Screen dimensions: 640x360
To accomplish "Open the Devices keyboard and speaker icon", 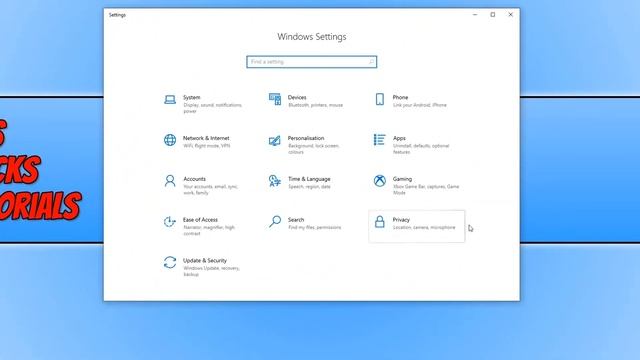I will pyautogui.click(x=275, y=99).
